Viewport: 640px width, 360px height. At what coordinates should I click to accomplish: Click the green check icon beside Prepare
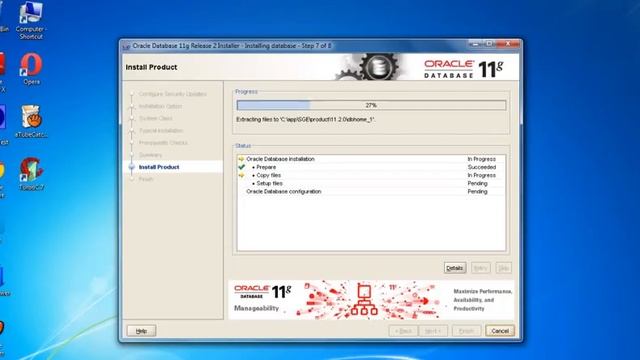coord(242,167)
